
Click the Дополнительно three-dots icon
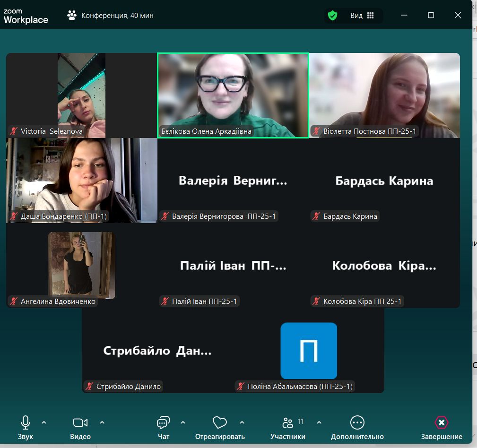click(357, 422)
